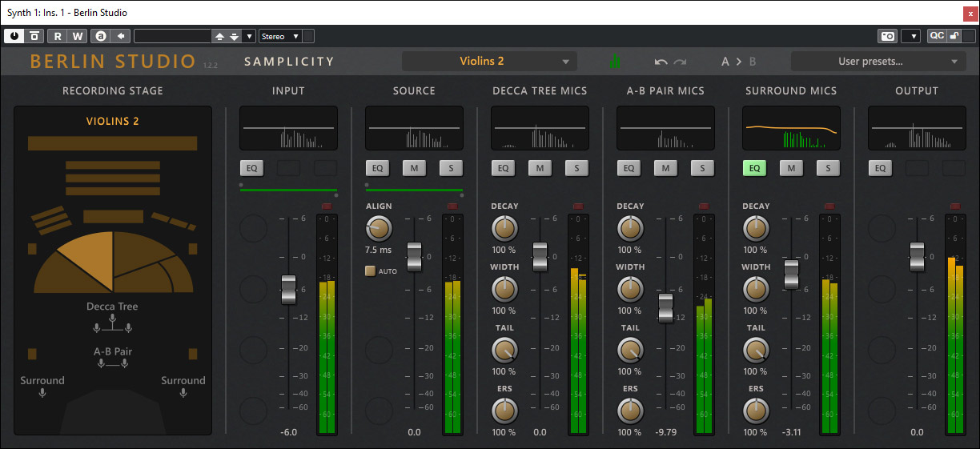This screenshot has height=449, width=980.
Task: Enable Write automation (W) button
Action: click(x=78, y=36)
